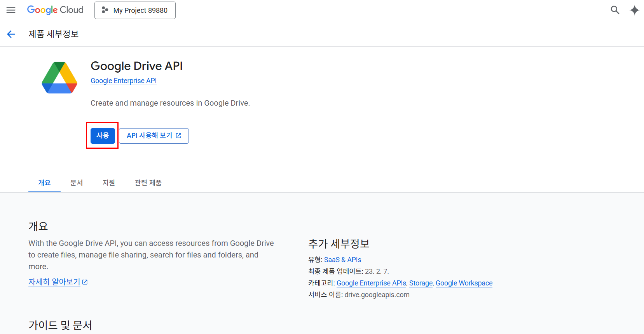Click external-link icon beside 자세히 알아보기

click(85, 282)
